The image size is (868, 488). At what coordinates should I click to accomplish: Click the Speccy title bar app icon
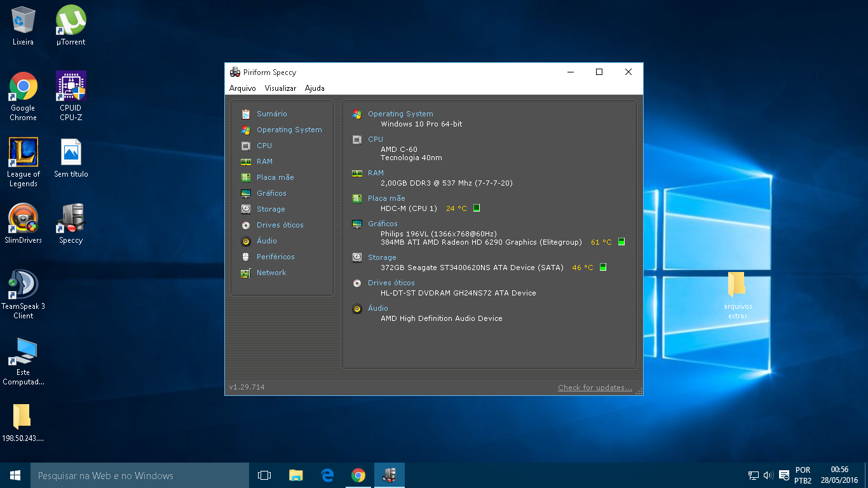pos(235,72)
